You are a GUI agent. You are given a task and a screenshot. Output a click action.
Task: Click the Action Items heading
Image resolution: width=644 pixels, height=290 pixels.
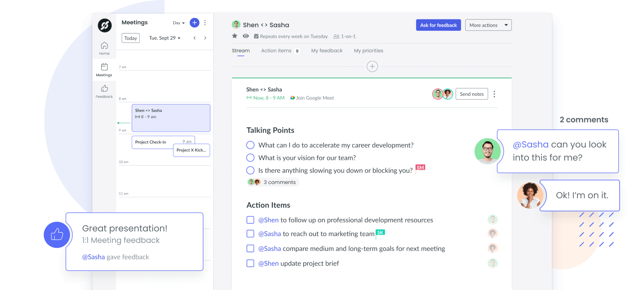[268, 205]
